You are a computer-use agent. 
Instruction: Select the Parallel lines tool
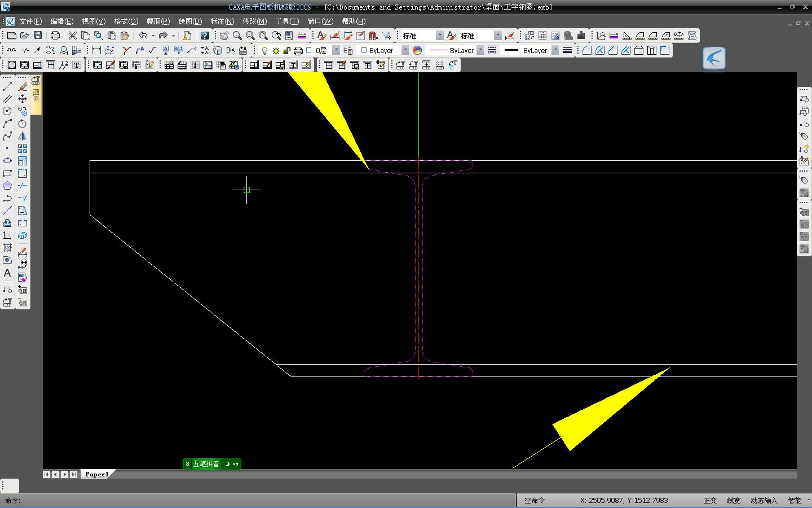tap(7, 99)
